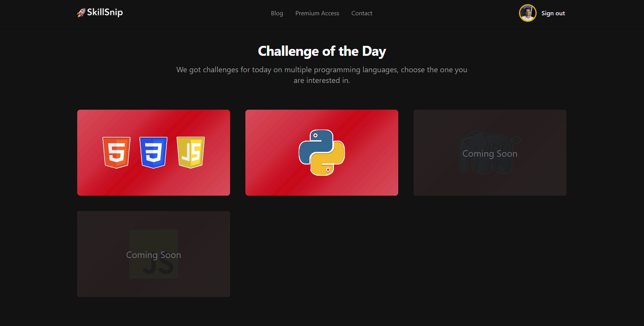Screen dimensions: 644x326
Task: Open the SkillSnip home link text
Action: pos(105,12)
